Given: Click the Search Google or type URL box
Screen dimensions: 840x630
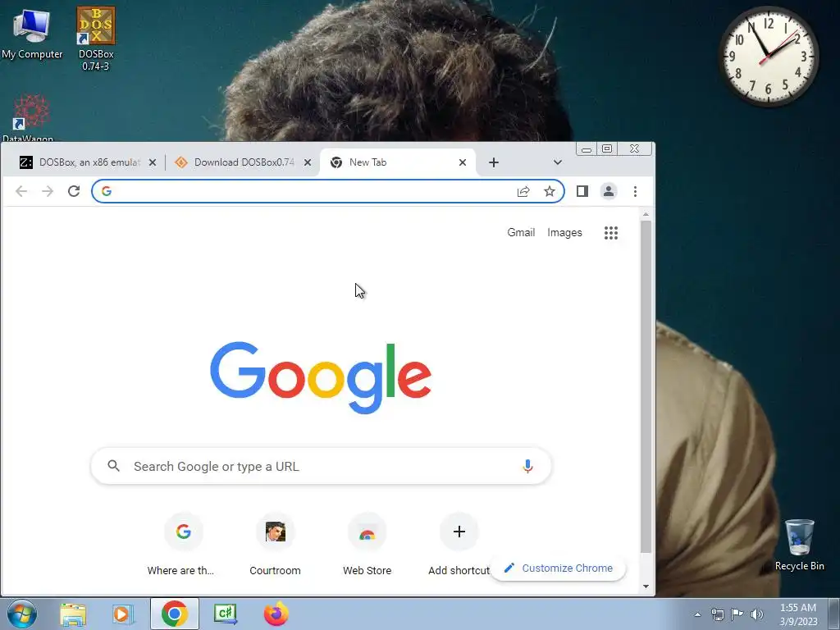Looking at the screenshot, I should click(321, 466).
